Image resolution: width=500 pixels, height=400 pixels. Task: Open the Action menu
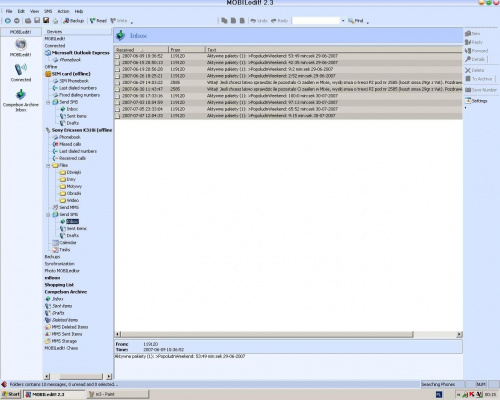point(63,11)
